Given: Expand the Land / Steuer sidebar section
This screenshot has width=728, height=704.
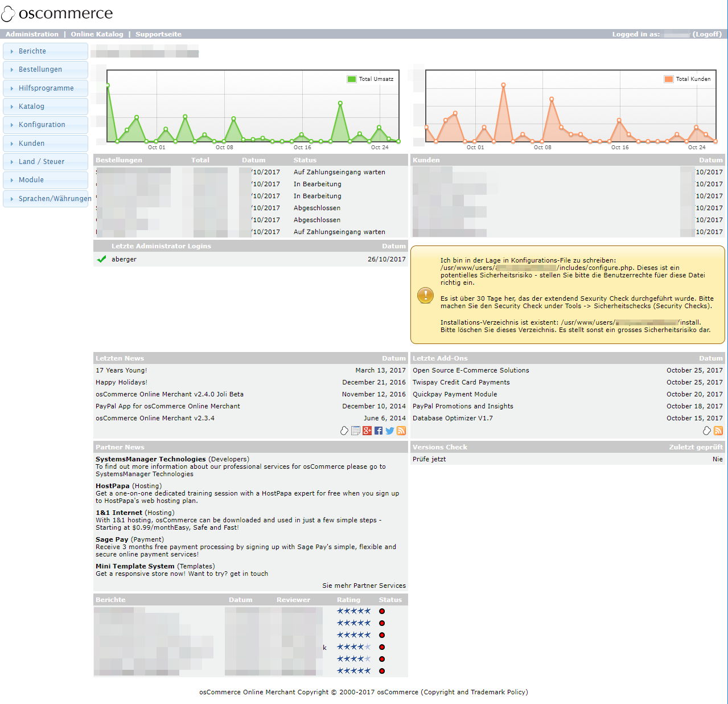Looking at the screenshot, I should (x=46, y=162).
